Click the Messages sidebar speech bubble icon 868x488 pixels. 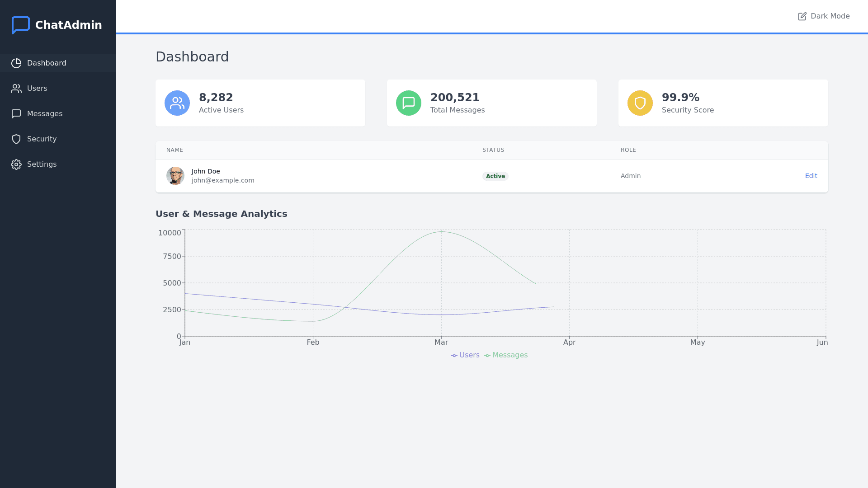[x=16, y=114]
